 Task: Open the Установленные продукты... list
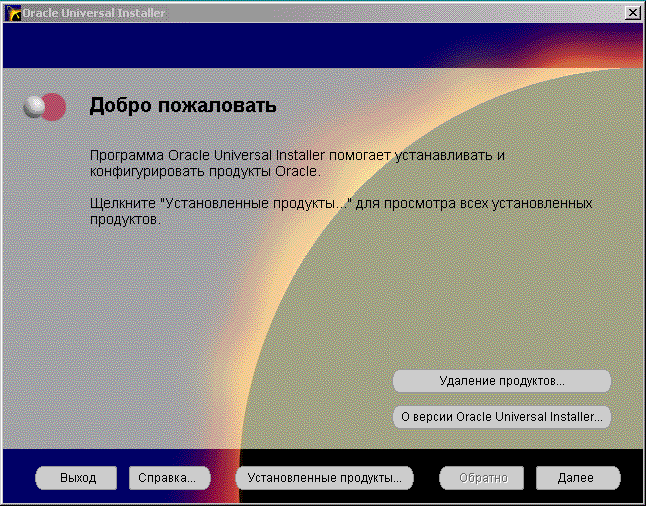[324, 478]
